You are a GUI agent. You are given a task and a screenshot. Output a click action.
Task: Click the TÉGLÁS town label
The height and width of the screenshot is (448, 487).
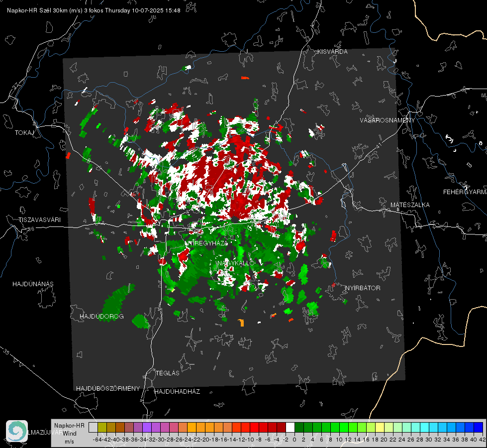pyautogui.click(x=168, y=373)
